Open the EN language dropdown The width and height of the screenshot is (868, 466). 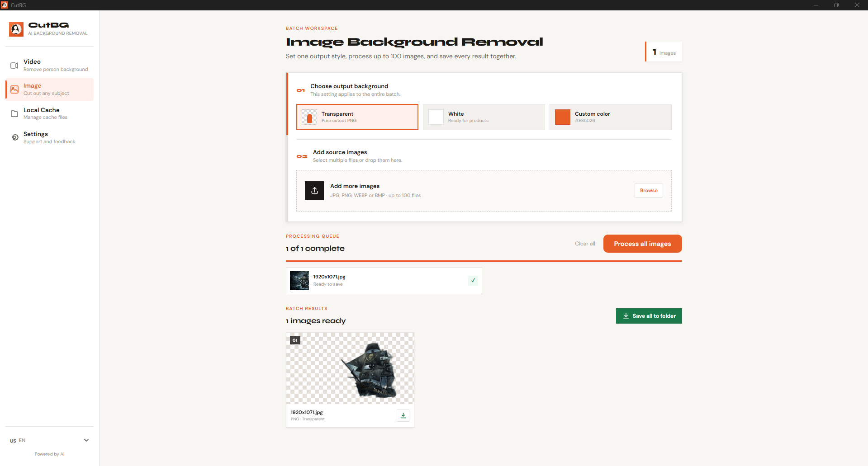point(49,440)
